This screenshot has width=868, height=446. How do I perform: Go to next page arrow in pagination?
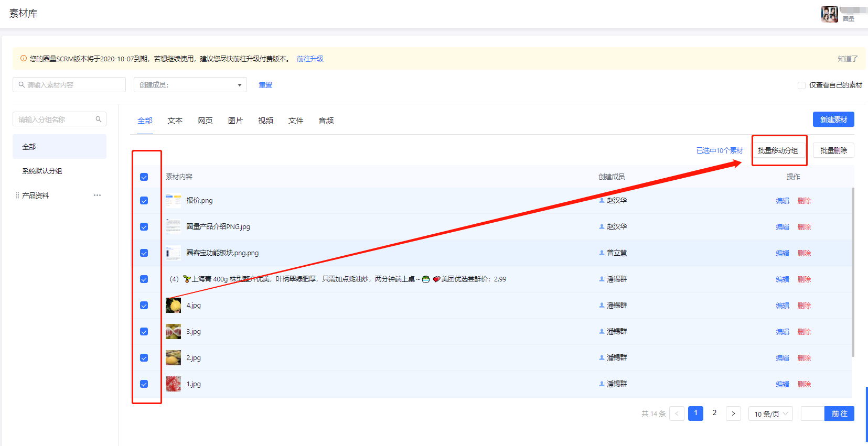(x=733, y=414)
